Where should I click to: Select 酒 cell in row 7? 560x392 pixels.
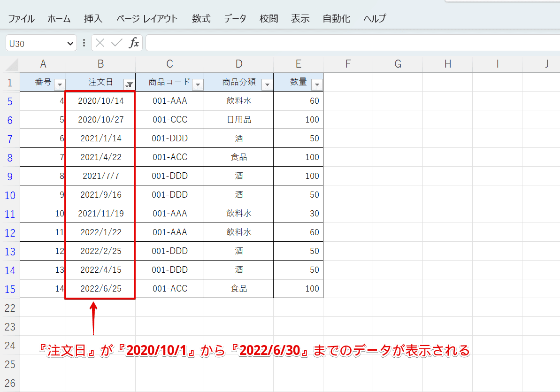tap(239, 138)
